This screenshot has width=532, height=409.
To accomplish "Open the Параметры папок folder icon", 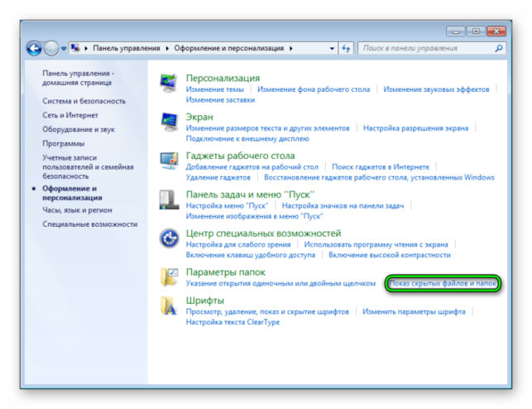I will (x=169, y=277).
